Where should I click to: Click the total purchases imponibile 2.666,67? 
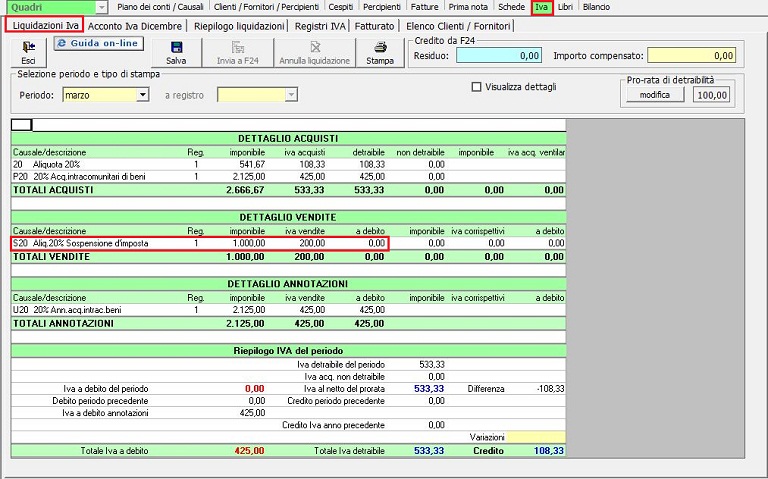click(245, 190)
